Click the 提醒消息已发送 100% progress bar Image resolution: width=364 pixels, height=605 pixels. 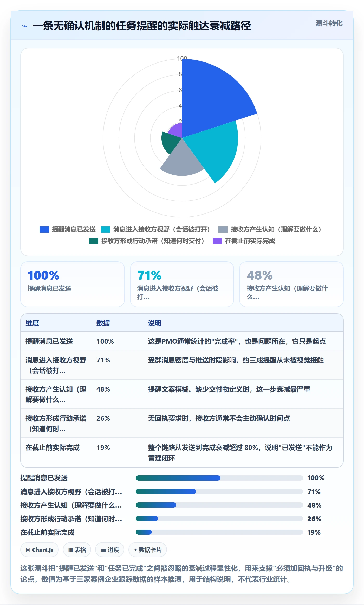[219, 478]
